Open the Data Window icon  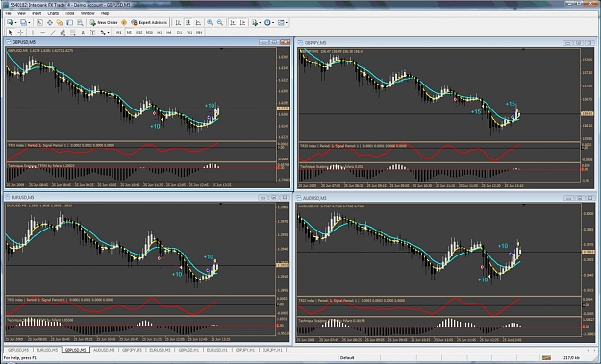click(x=50, y=23)
